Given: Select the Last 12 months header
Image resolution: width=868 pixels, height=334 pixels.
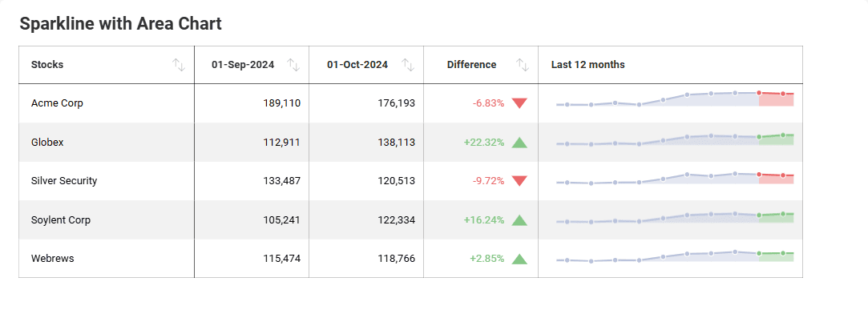Looking at the screenshot, I should pos(588,65).
